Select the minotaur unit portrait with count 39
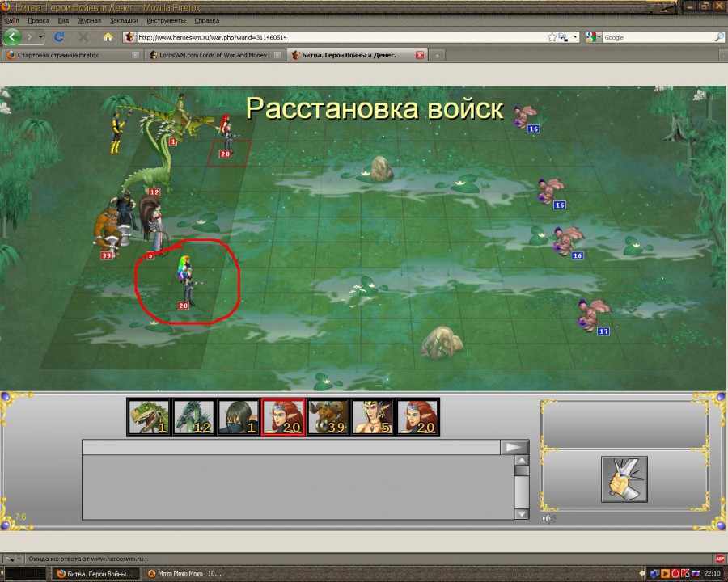Image resolution: width=728 pixels, height=582 pixels. [328, 417]
